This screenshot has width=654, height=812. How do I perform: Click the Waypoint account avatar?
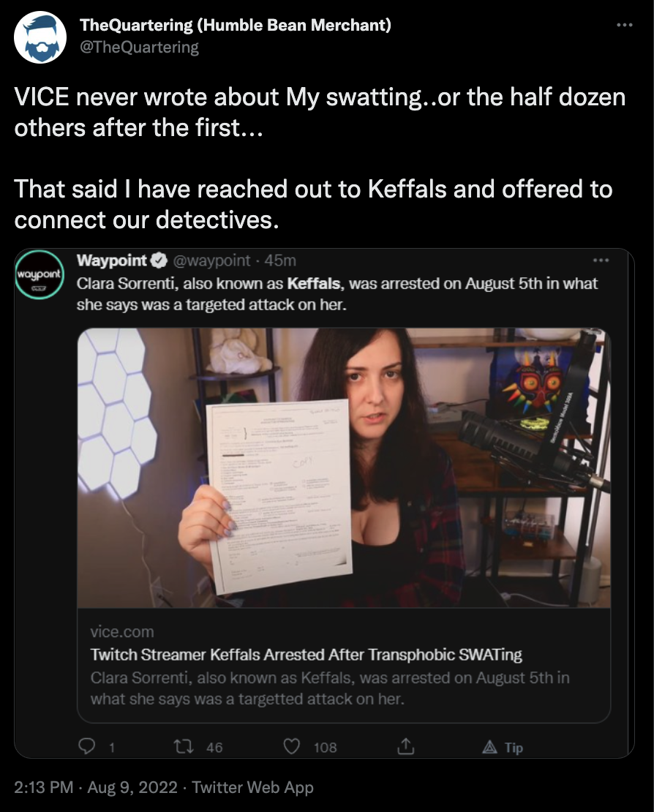40,274
